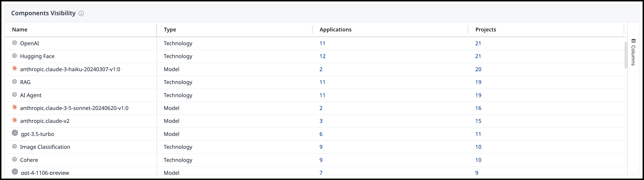
Task: Open the Columns side panel
Action: click(633, 52)
